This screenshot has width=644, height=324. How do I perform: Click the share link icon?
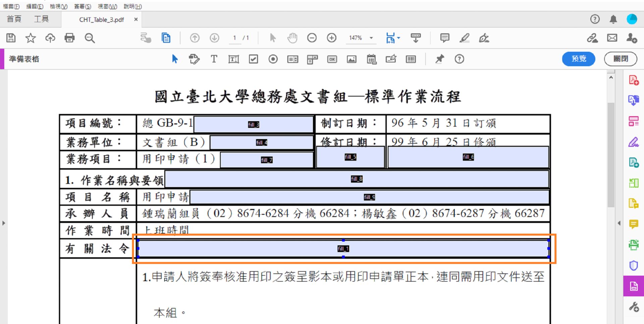592,38
